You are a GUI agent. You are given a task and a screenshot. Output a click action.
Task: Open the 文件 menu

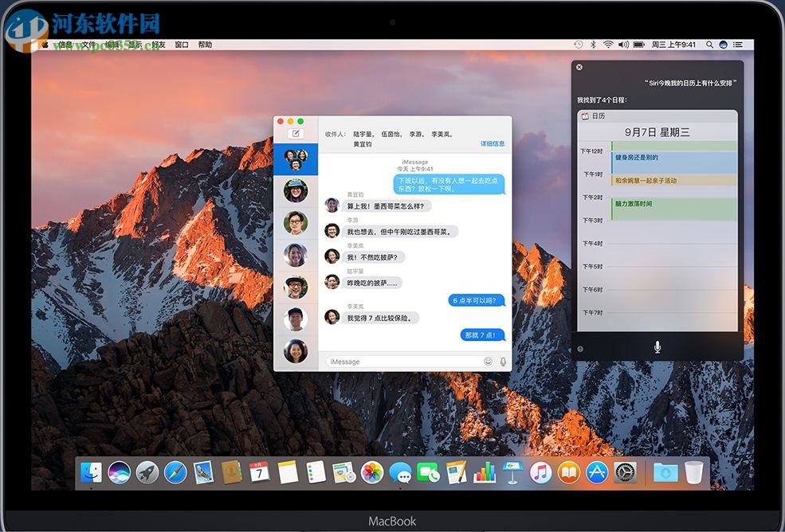[x=88, y=45]
